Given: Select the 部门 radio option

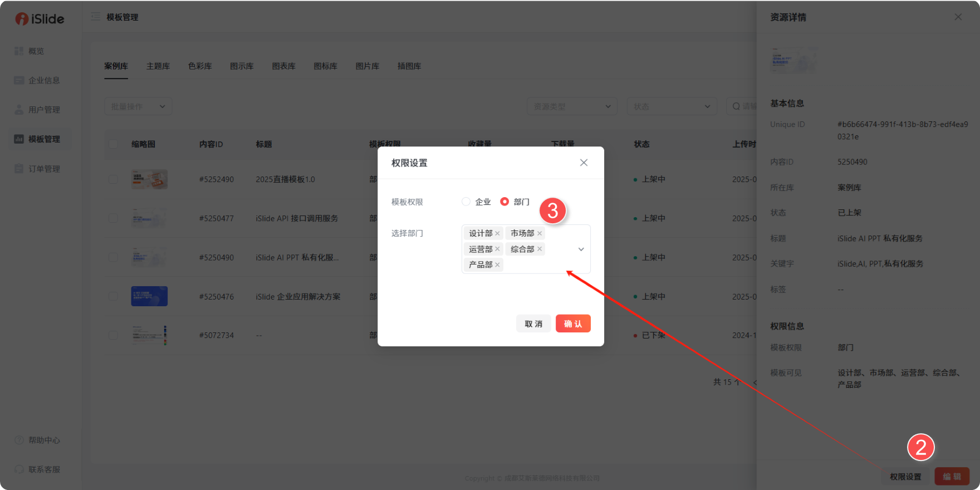Looking at the screenshot, I should [x=504, y=202].
